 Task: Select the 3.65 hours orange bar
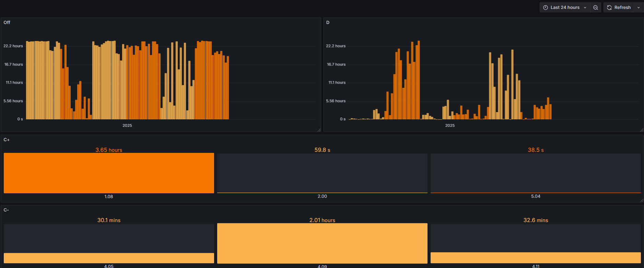click(x=109, y=173)
